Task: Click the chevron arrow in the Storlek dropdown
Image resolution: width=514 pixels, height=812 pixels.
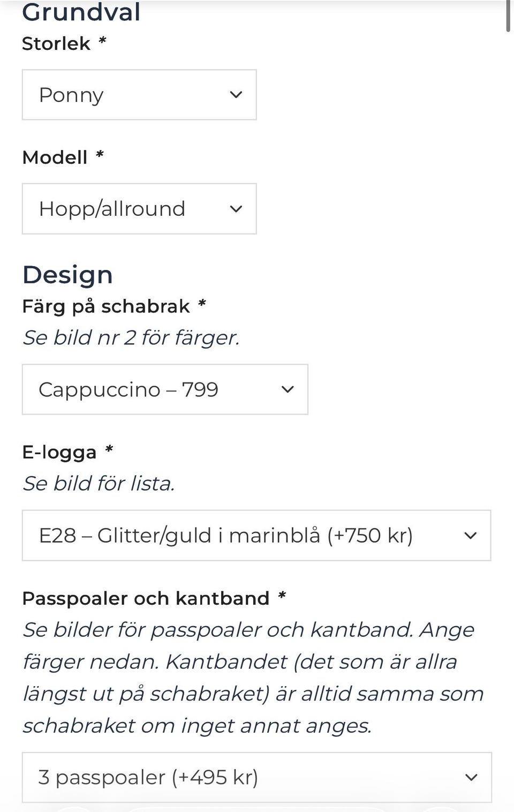Action: (x=236, y=95)
